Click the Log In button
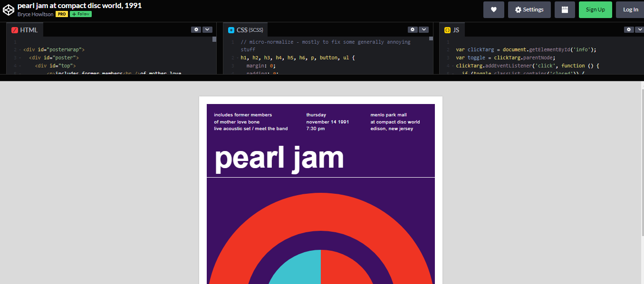This screenshot has height=284, width=644. click(x=630, y=9)
